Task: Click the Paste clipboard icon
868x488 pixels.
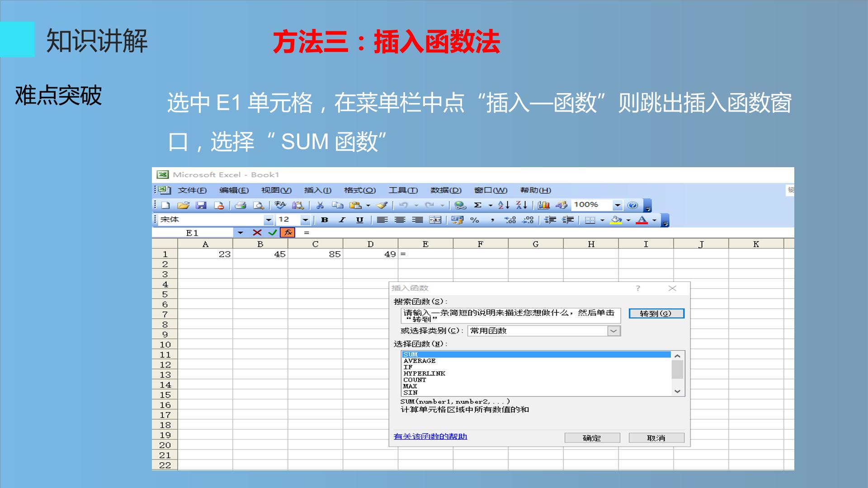Action: point(356,206)
